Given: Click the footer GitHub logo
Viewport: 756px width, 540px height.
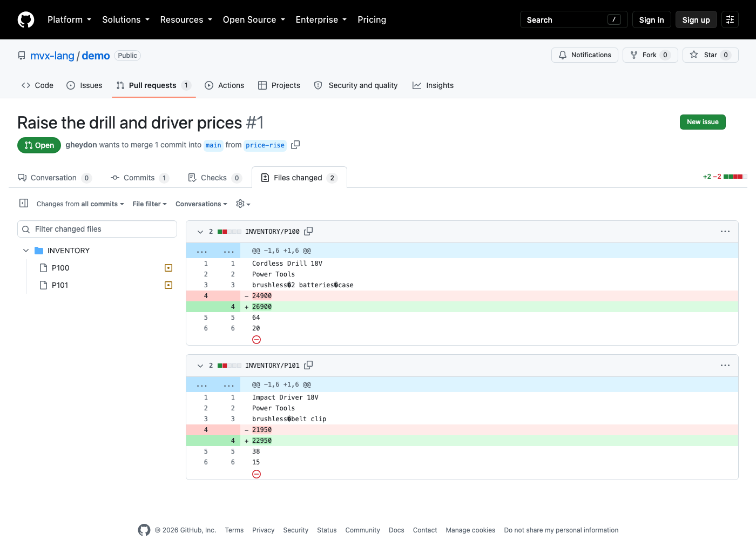Looking at the screenshot, I should (x=144, y=530).
